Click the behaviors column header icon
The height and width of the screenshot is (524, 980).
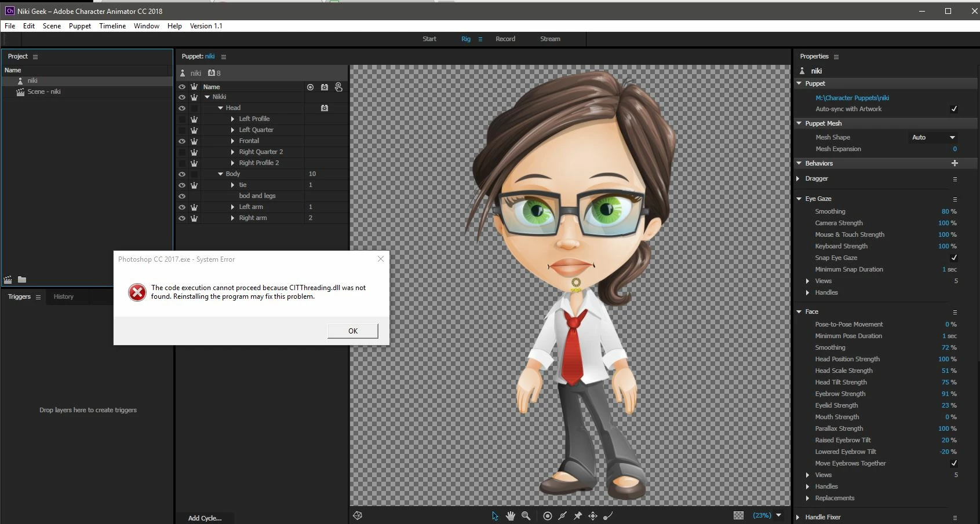(x=325, y=87)
